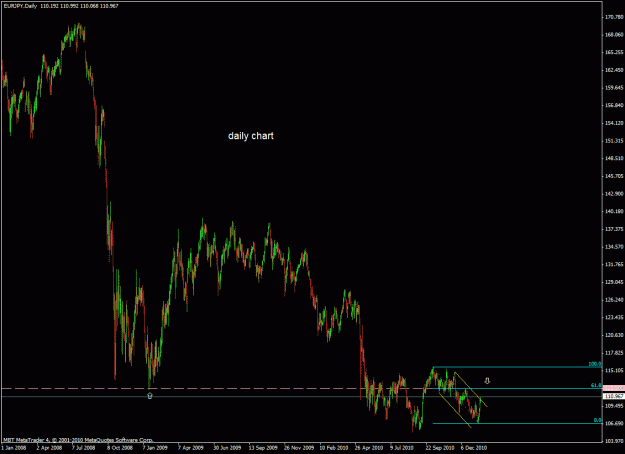Click the 145.705 price axis label

[614, 176]
